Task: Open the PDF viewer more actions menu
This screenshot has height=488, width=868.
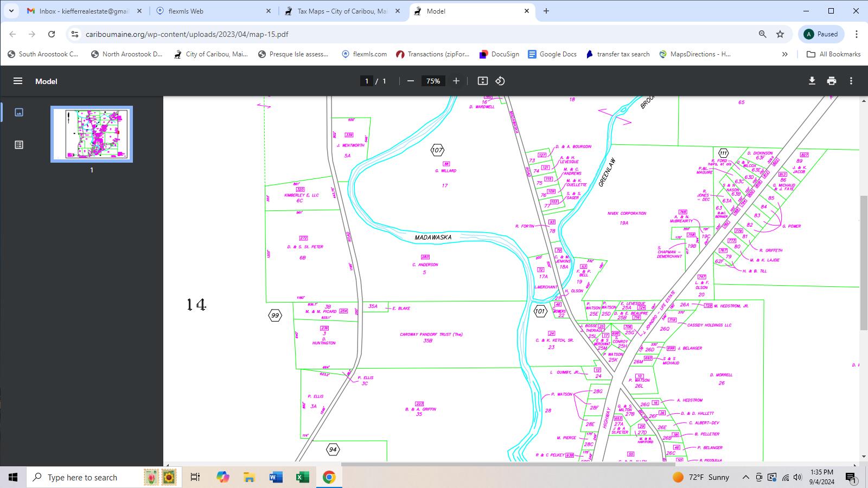Action: (x=851, y=81)
